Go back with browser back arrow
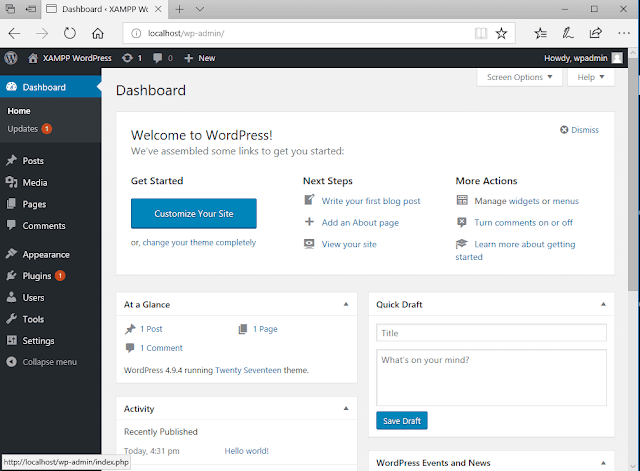Screen dimensions: 640x471 pos(14,33)
